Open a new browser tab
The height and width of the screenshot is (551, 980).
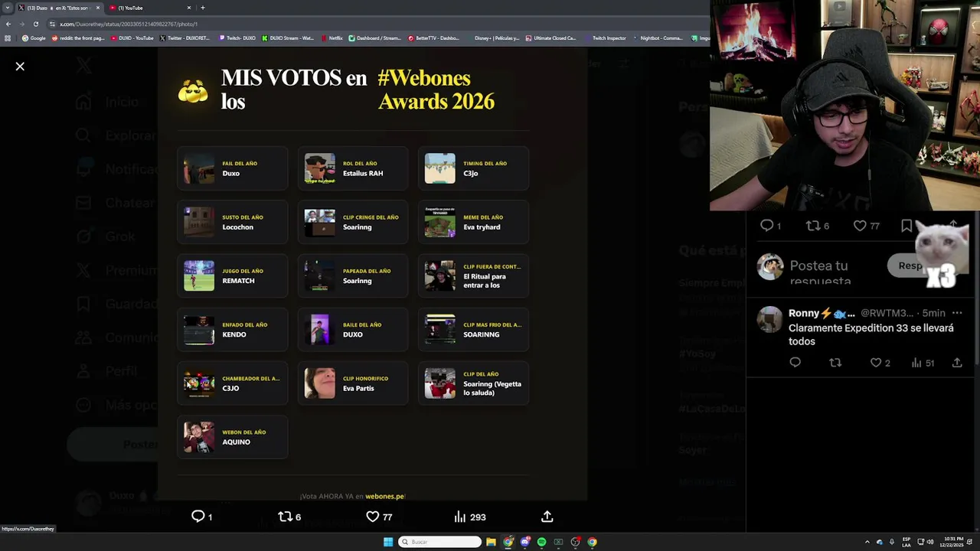pos(202,8)
